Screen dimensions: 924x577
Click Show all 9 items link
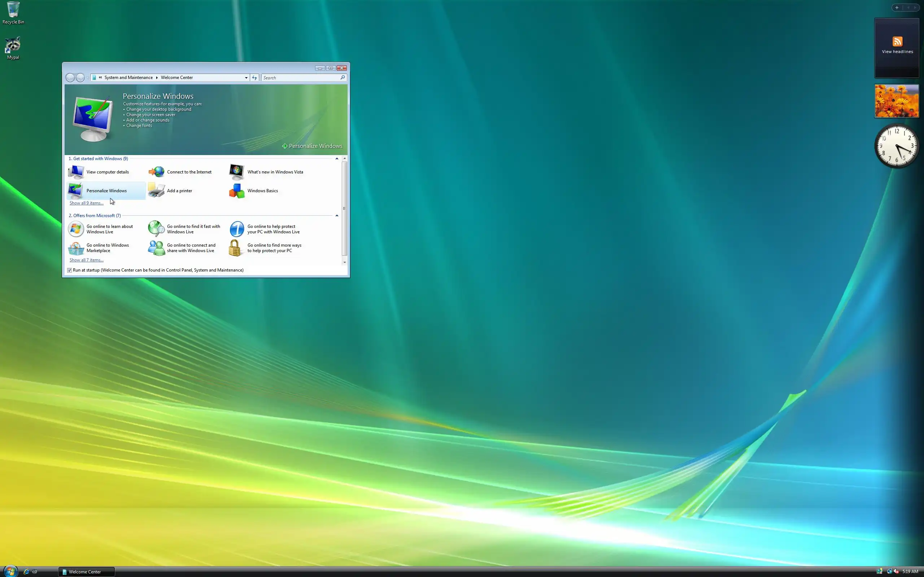[x=86, y=203]
